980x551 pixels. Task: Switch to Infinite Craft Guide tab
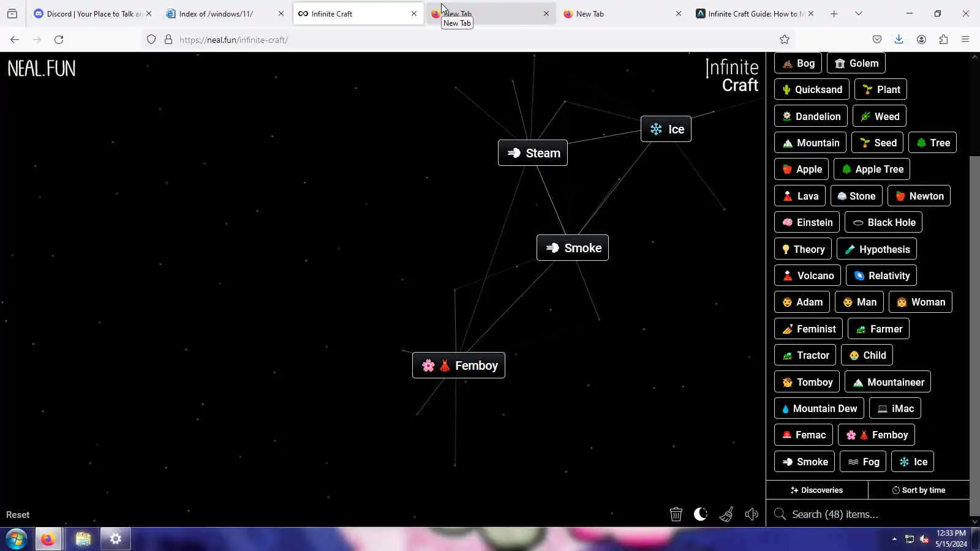tap(755, 13)
